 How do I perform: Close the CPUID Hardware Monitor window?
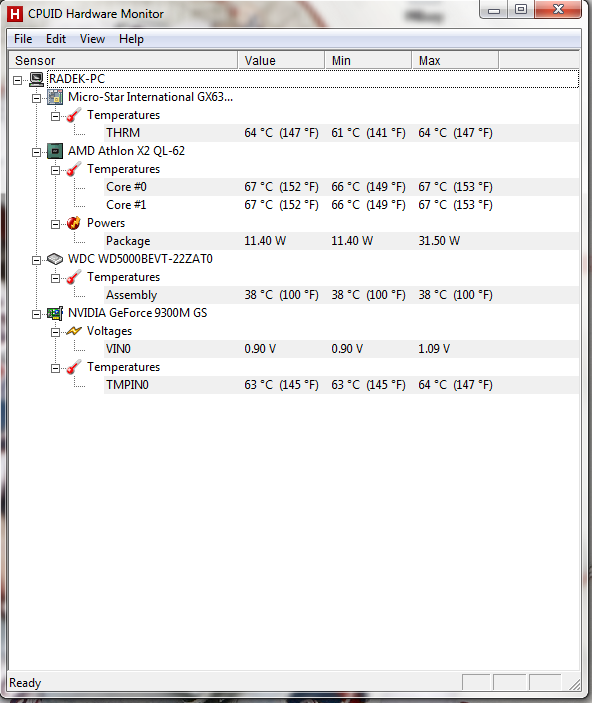pyautogui.click(x=558, y=10)
